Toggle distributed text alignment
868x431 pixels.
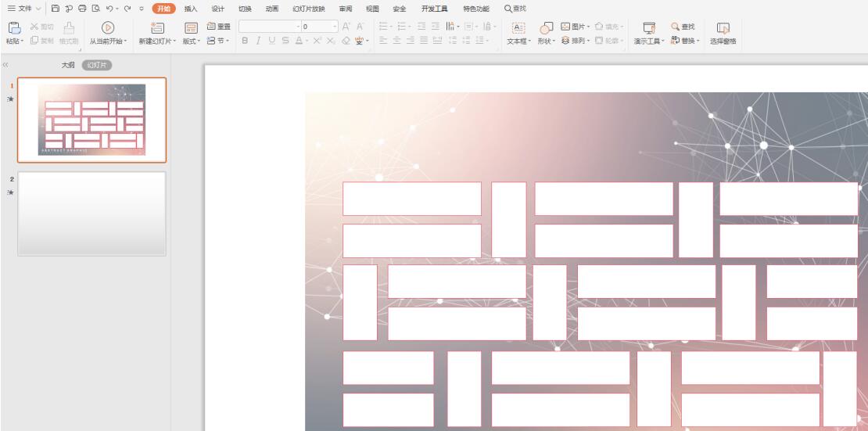pos(437,41)
